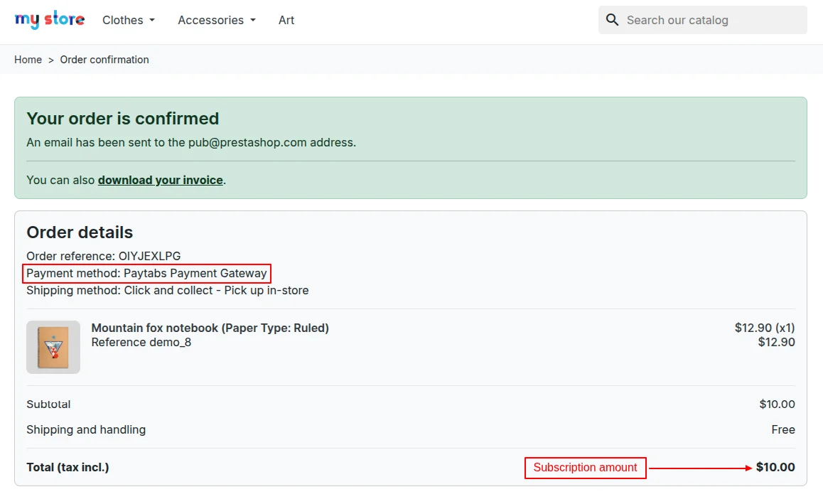Select the Subtotal label
This screenshot has width=823, height=504.
pyautogui.click(x=48, y=404)
